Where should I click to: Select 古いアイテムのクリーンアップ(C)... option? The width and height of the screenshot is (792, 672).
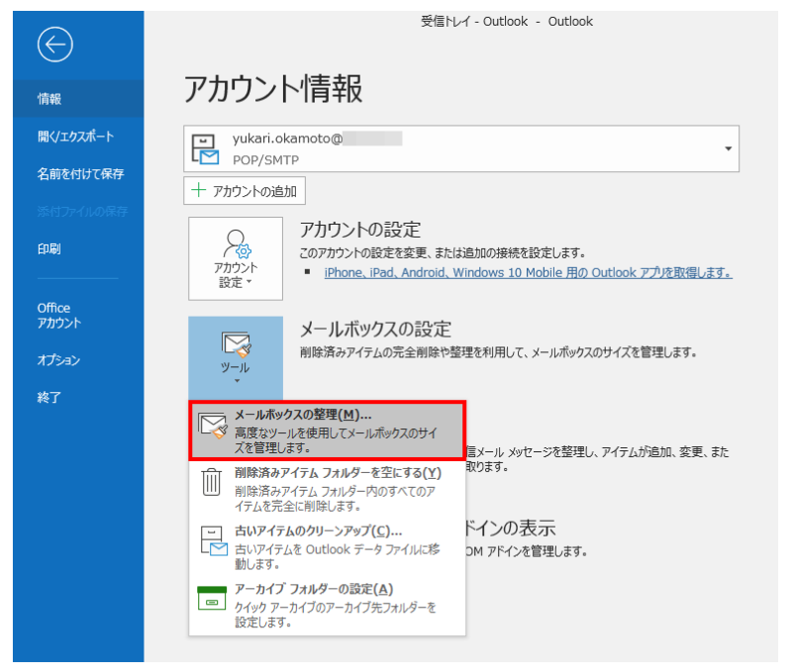(318, 530)
